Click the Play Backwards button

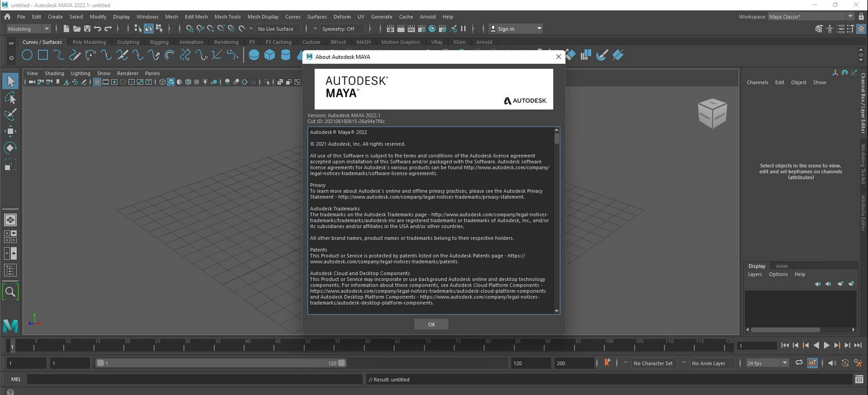point(817,345)
